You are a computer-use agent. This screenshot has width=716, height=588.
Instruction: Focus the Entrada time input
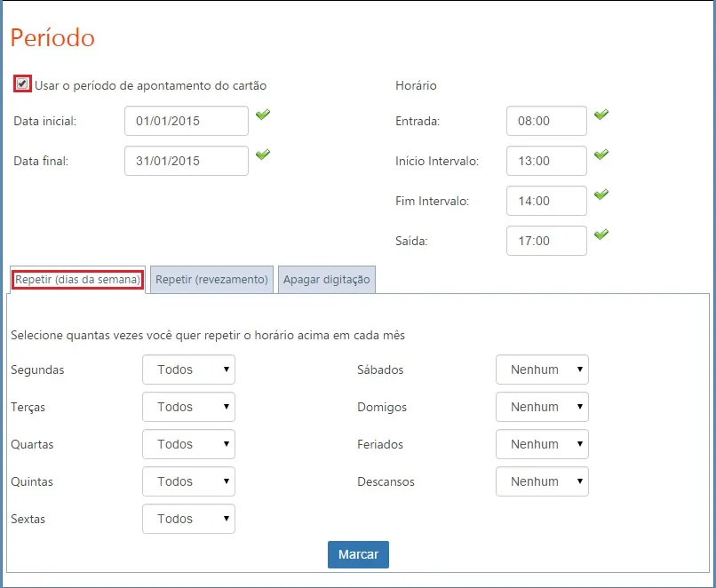pos(546,121)
